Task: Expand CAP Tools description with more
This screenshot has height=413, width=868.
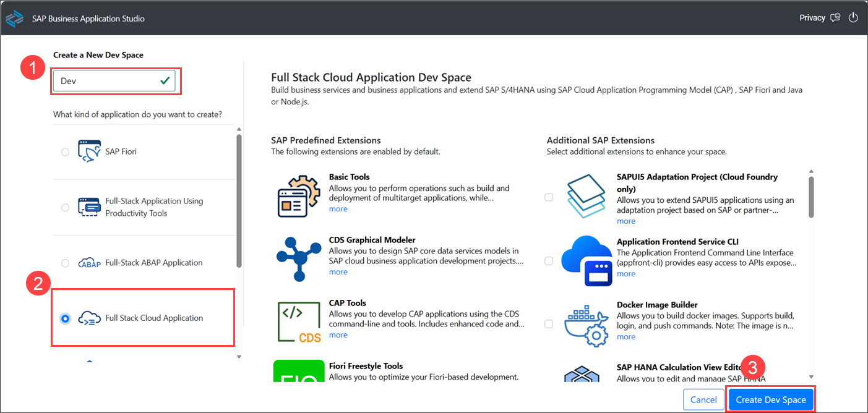Action: point(338,335)
